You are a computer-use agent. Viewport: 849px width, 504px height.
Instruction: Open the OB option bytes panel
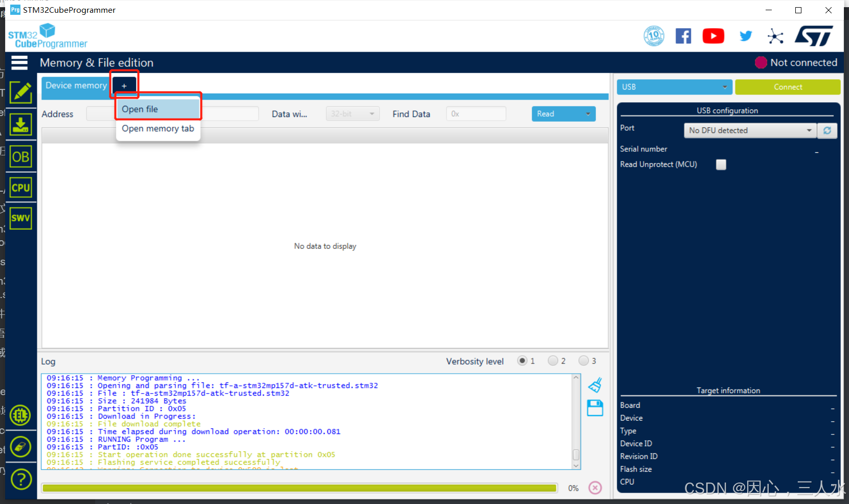21,156
